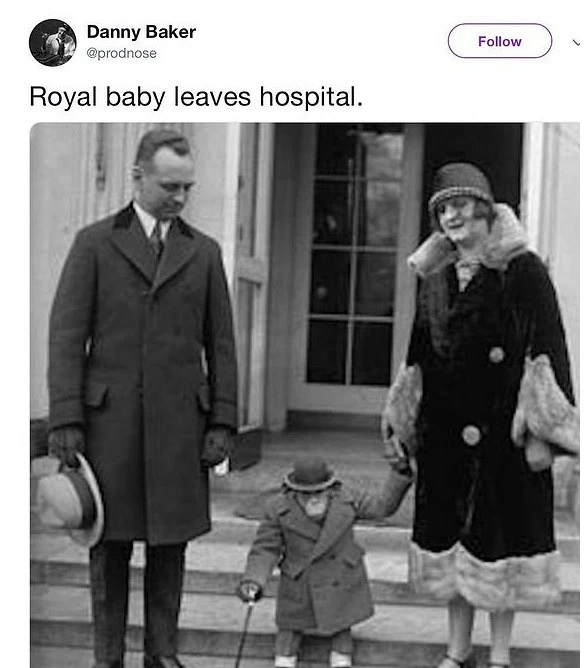Open the @prodnose handle link

point(121,53)
